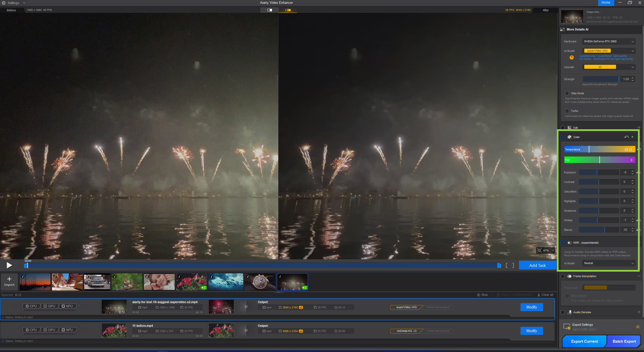Open the Upscale x2 dropdown
This screenshot has width=644, height=352.
coord(608,67)
